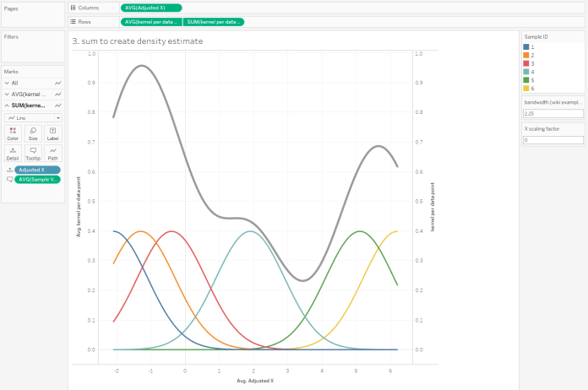This screenshot has width=588, height=390.
Task: Click the right 'kernel per data point' axis title
Action: click(x=433, y=207)
